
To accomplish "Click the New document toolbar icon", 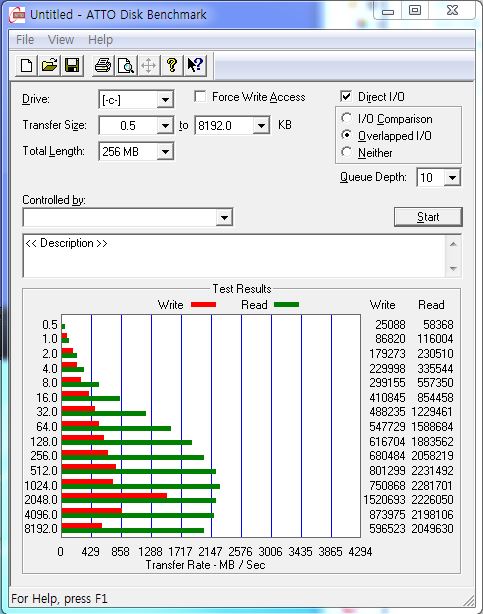I will [26, 65].
